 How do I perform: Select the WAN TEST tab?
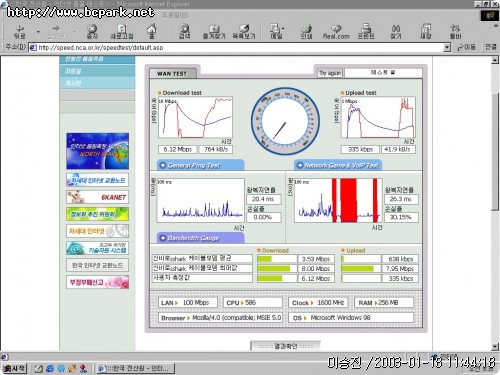[172, 74]
